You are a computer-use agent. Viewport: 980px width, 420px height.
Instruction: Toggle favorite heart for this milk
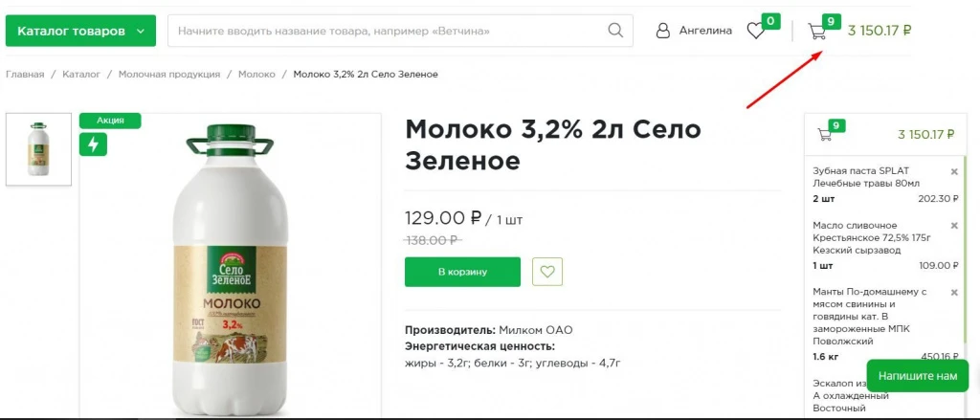coord(547,272)
